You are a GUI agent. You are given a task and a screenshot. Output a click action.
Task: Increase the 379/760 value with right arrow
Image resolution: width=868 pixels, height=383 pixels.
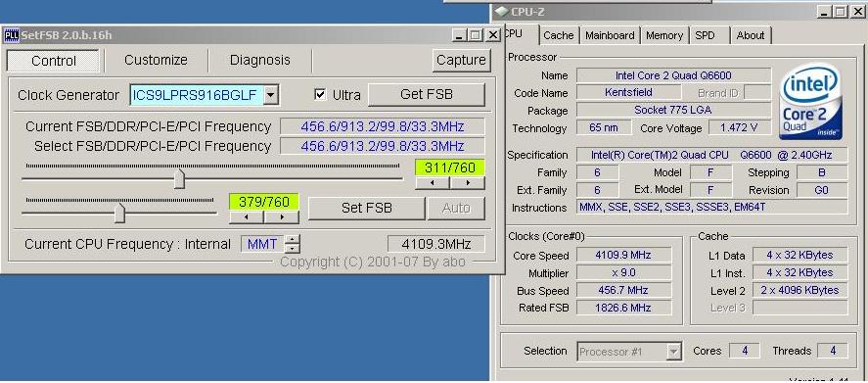(282, 217)
